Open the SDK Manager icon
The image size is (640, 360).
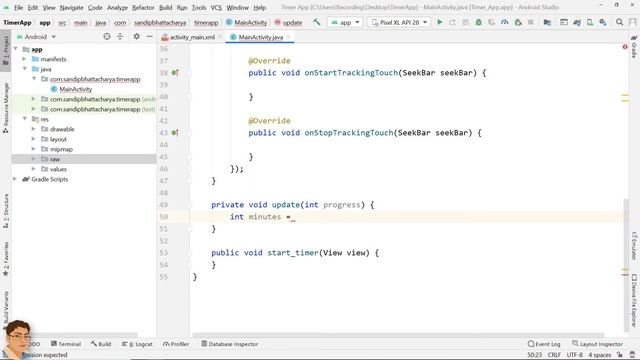point(603,22)
